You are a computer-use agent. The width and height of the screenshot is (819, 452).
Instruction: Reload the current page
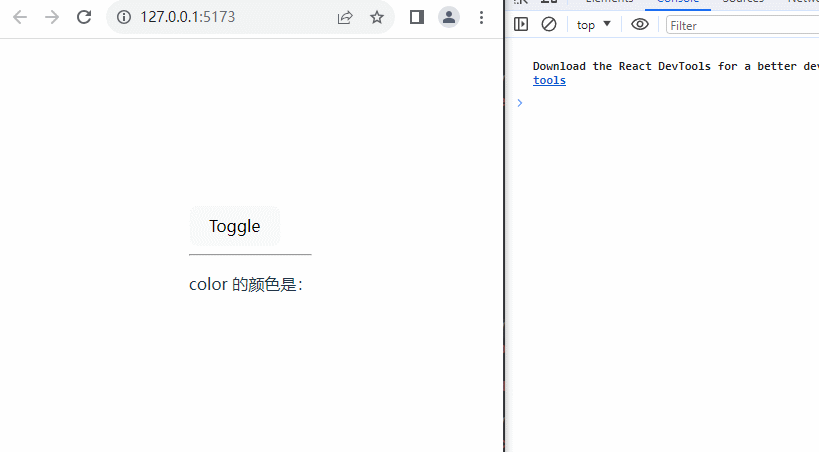(x=84, y=17)
